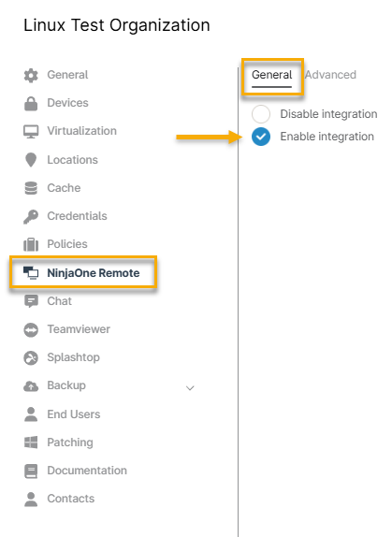Screen dimensions: 392x537
Task: Expand the Backup section chevron
Action: 190,388
